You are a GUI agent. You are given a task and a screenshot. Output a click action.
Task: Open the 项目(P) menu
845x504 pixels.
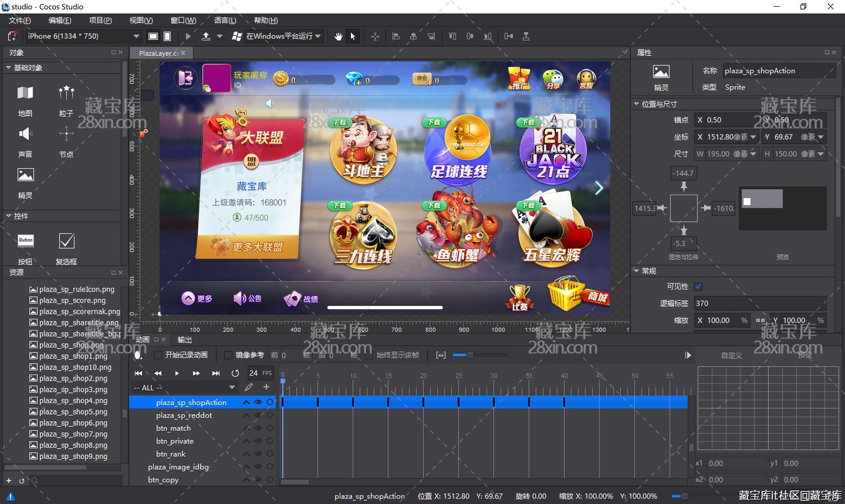(x=100, y=20)
